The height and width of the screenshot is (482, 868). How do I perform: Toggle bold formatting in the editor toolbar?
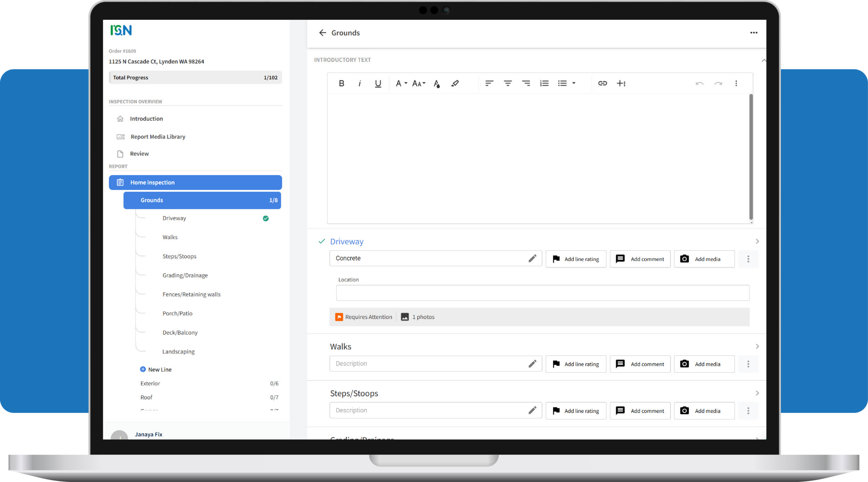(x=341, y=83)
